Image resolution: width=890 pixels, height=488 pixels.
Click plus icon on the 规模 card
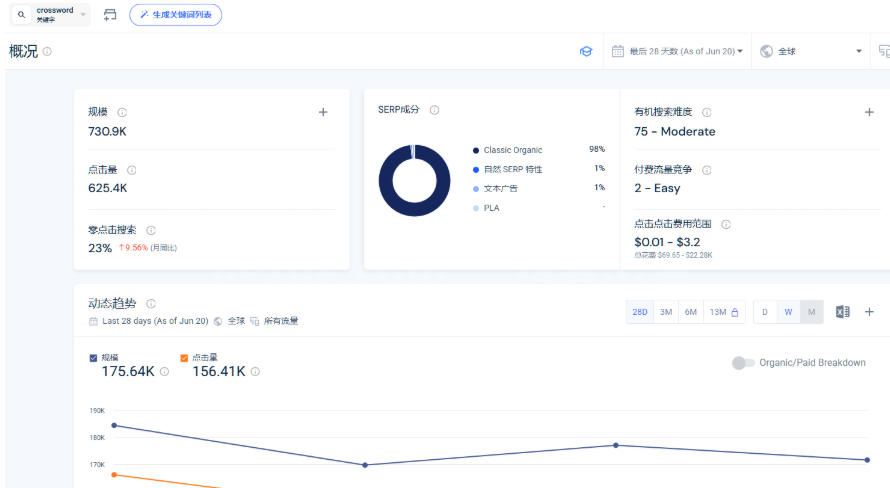pyautogui.click(x=323, y=112)
